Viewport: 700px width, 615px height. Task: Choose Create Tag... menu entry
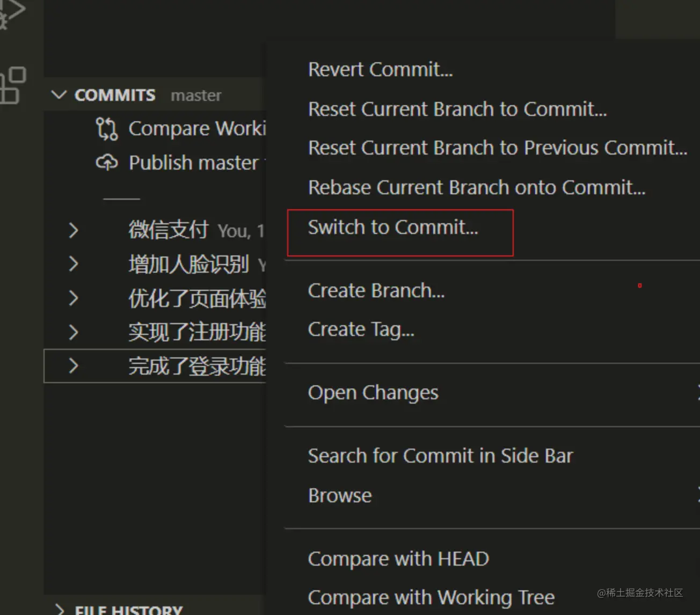tap(361, 330)
